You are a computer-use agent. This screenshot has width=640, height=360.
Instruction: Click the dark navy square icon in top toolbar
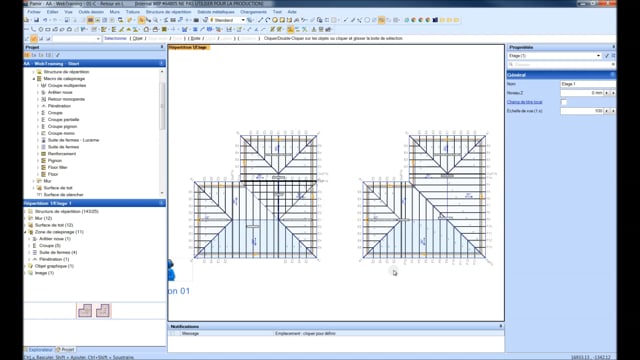(435, 20)
